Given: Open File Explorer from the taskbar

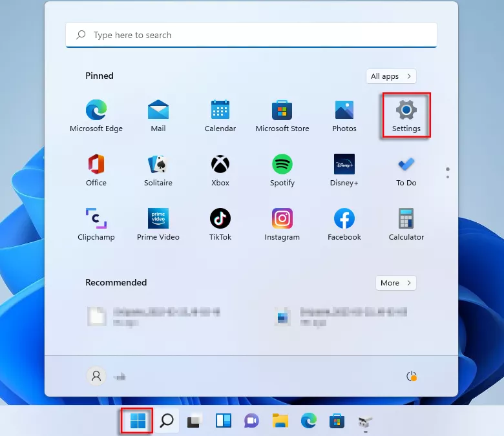Looking at the screenshot, I should [280, 420].
